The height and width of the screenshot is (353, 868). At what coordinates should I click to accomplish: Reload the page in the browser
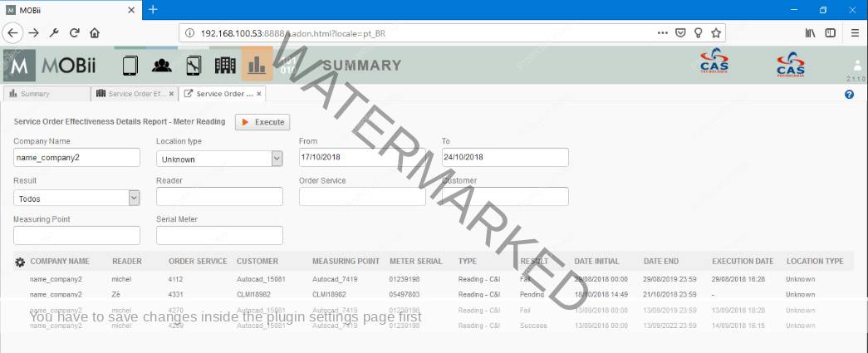(x=75, y=33)
